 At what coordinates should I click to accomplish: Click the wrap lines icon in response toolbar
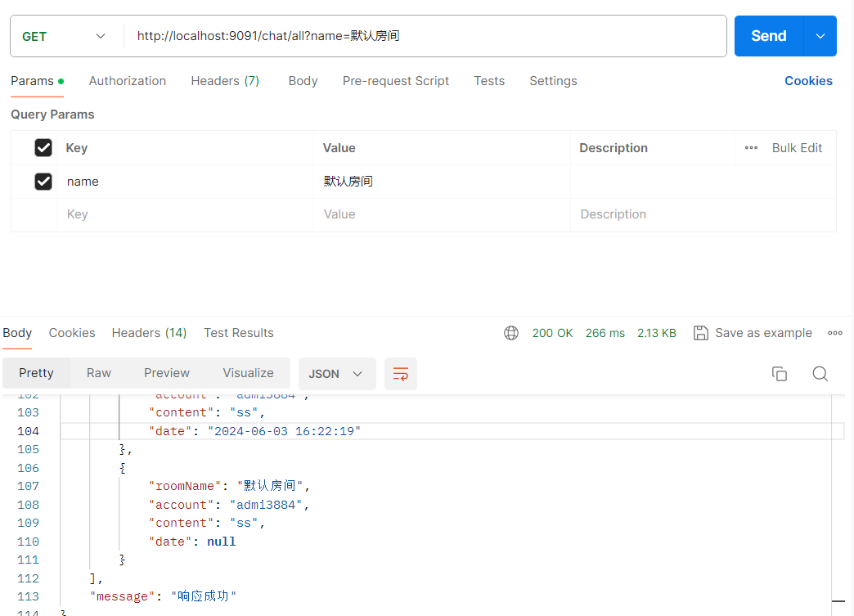point(400,374)
